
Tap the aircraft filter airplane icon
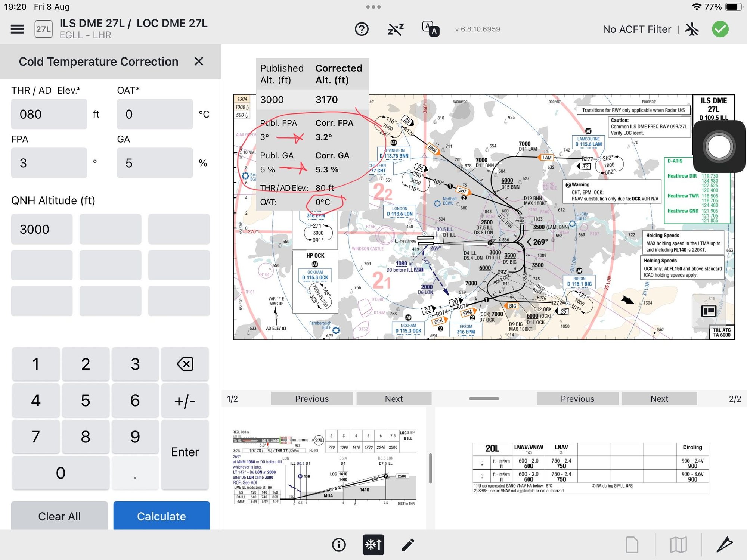pos(692,29)
